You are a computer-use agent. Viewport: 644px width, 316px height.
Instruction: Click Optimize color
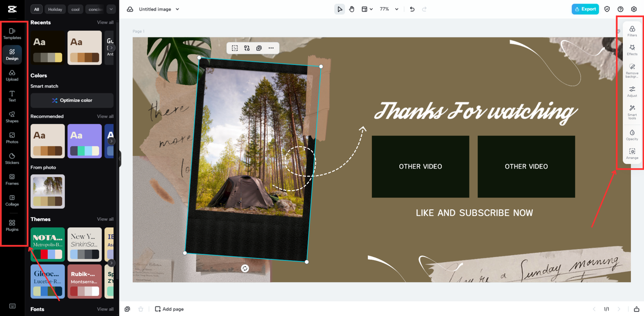tap(72, 100)
